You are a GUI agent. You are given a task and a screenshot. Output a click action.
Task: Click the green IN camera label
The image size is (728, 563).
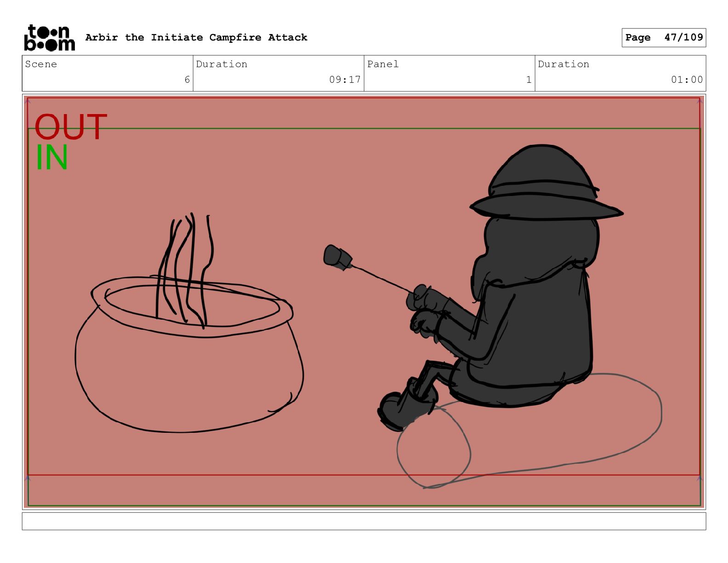coord(52,157)
